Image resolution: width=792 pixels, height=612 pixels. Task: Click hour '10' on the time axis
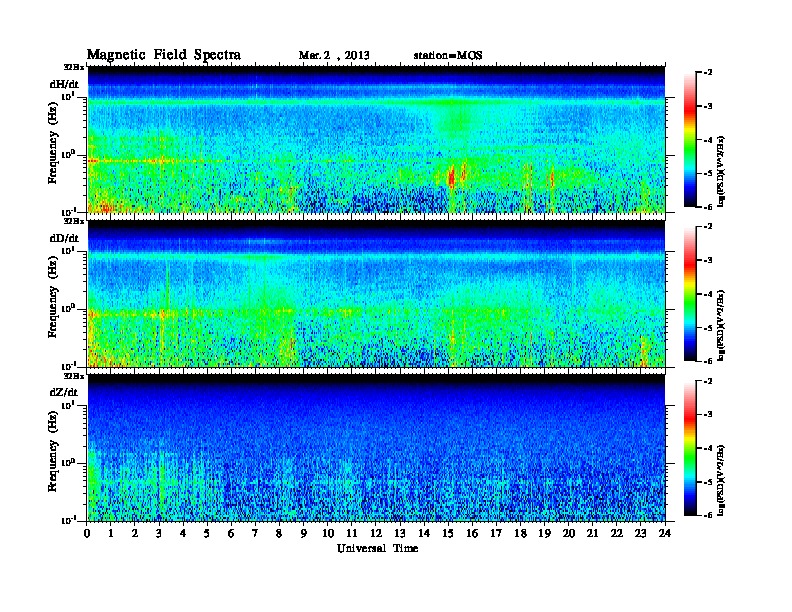pyautogui.click(x=328, y=533)
